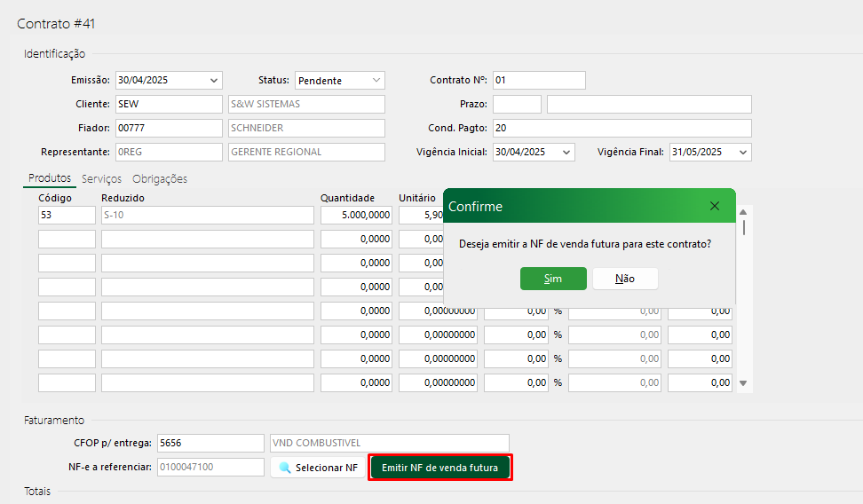Select the Produtos tab

click(50, 178)
